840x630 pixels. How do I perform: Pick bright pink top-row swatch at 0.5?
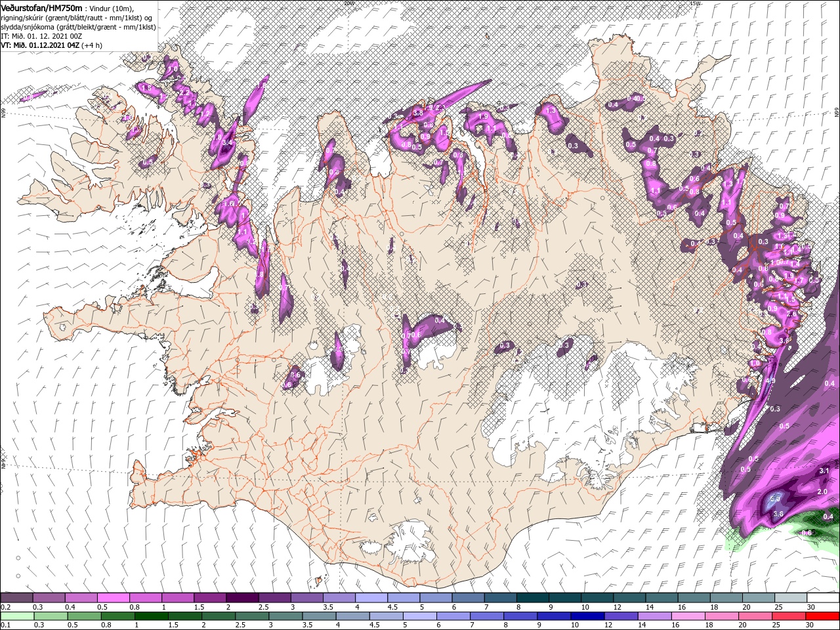point(113,598)
